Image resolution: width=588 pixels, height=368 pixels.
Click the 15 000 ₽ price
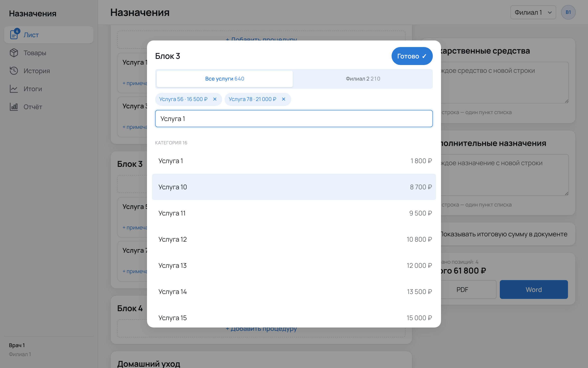coord(419,318)
